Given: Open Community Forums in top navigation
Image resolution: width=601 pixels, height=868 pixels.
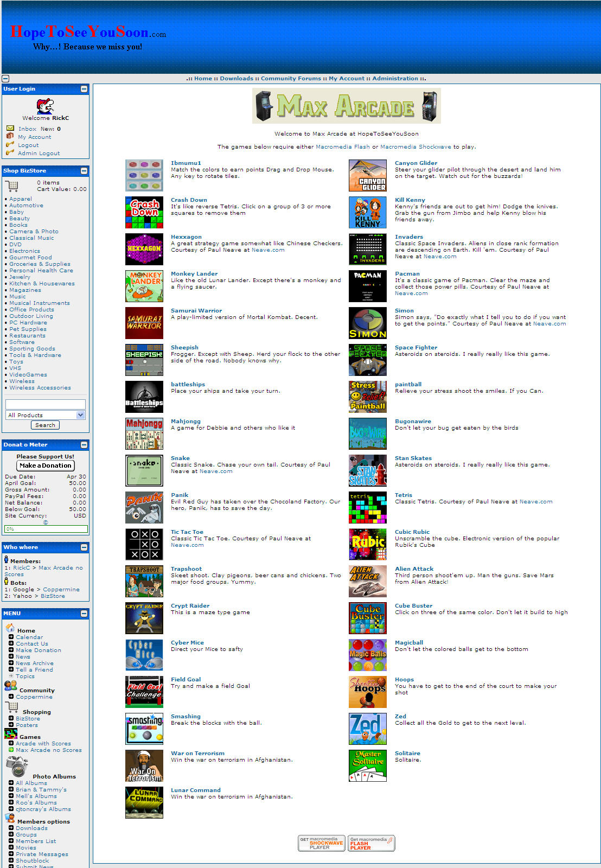Looking at the screenshot, I should point(291,79).
